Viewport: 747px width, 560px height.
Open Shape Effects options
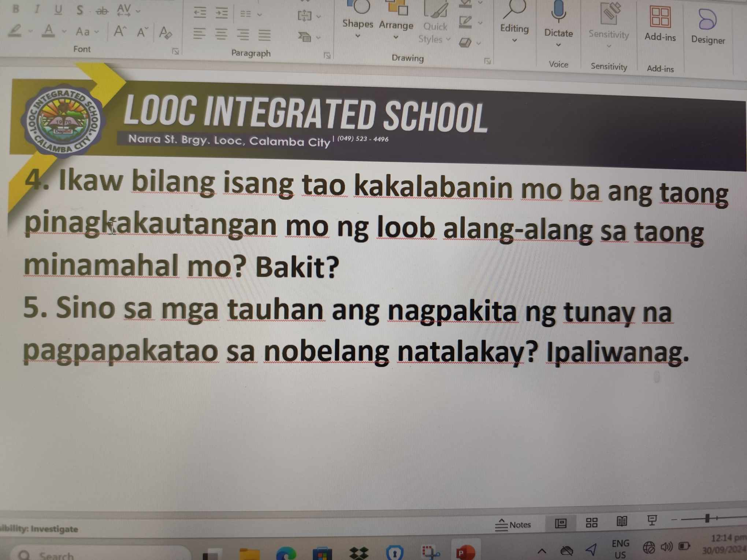(x=470, y=43)
